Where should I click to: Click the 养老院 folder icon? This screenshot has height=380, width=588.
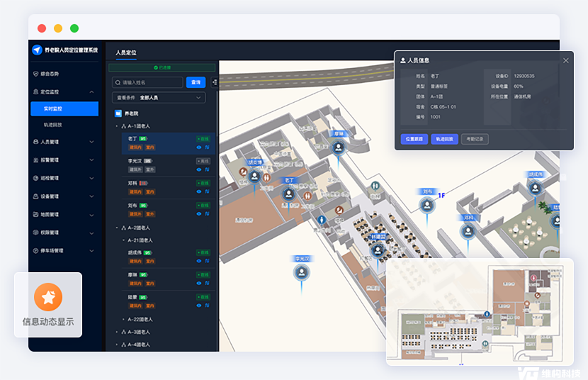[x=118, y=113]
